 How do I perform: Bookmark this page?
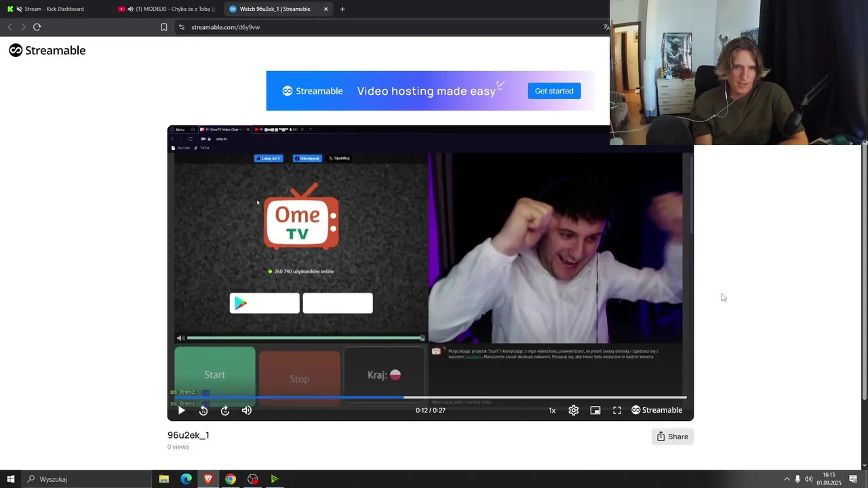pos(164,27)
